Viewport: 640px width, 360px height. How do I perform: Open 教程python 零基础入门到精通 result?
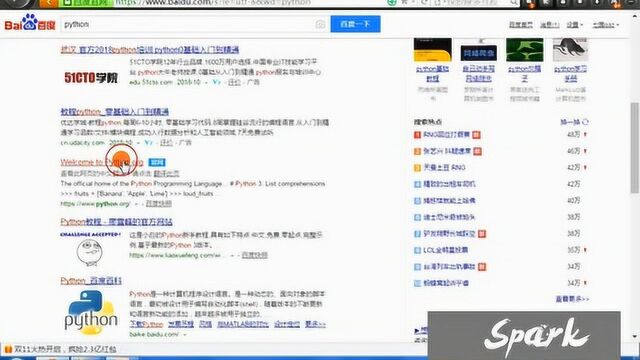click(115, 111)
